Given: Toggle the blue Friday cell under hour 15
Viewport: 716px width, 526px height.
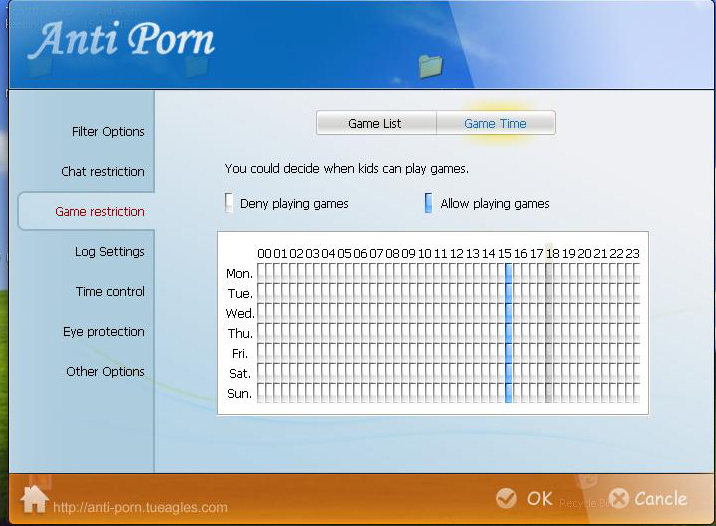Looking at the screenshot, I should 509,353.
